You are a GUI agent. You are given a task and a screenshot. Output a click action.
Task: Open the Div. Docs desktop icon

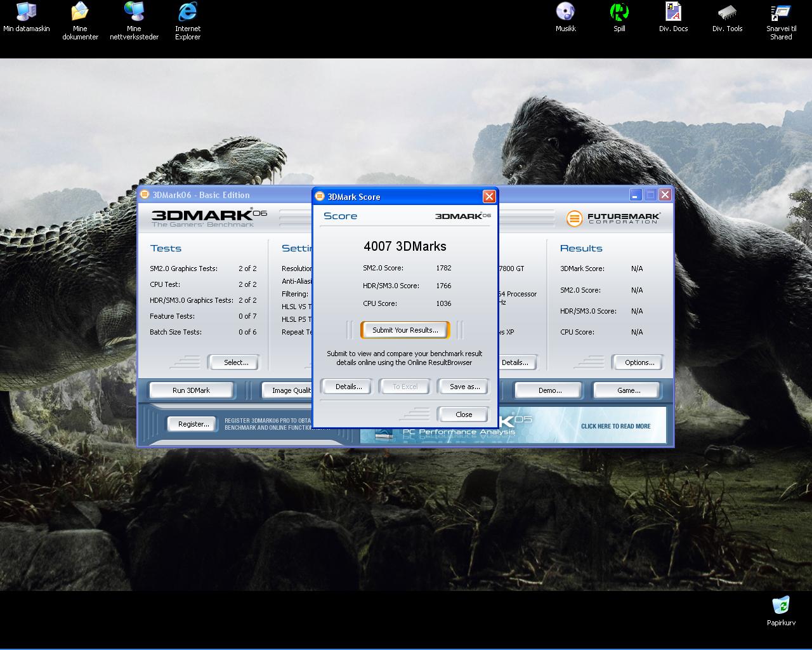(673, 17)
